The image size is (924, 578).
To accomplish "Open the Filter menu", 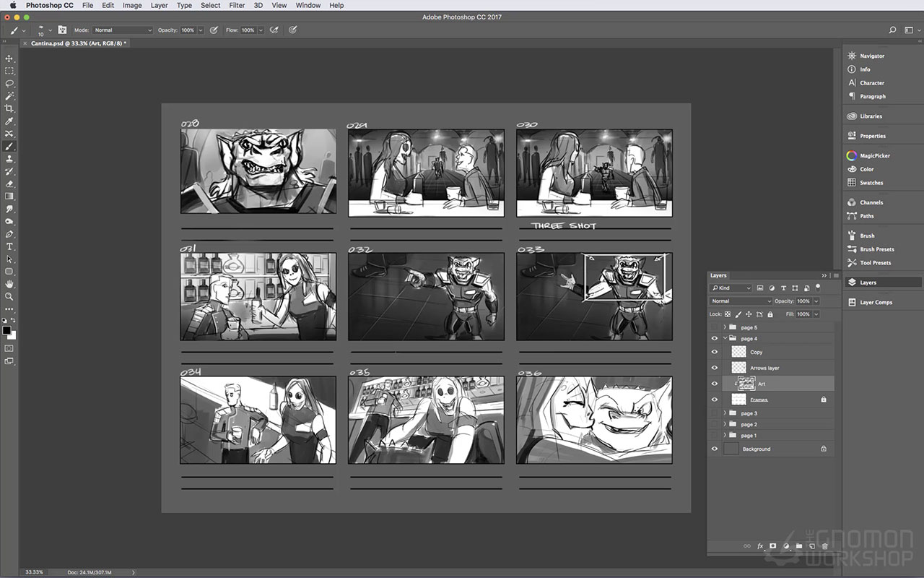I will click(x=237, y=5).
